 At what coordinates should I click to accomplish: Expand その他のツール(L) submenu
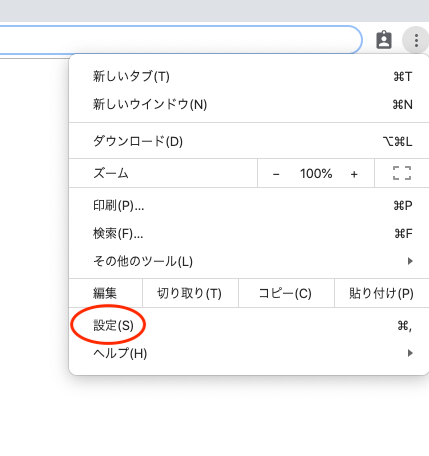(x=249, y=261)
